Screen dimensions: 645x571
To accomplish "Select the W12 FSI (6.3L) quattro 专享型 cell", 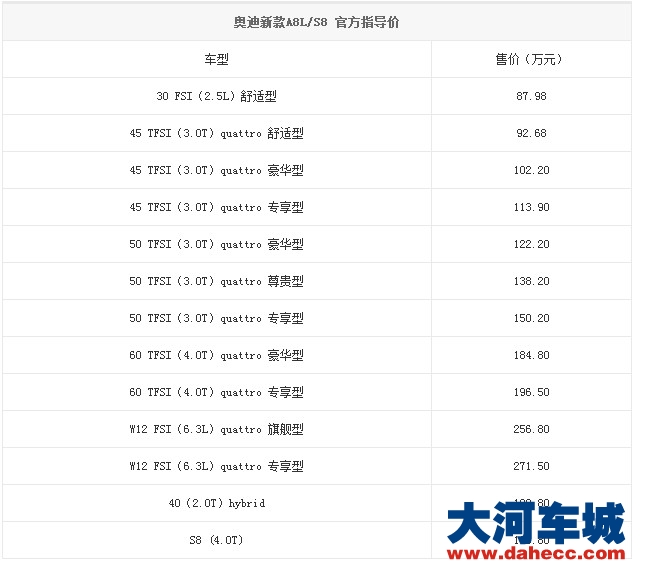I will coord(216,467).
